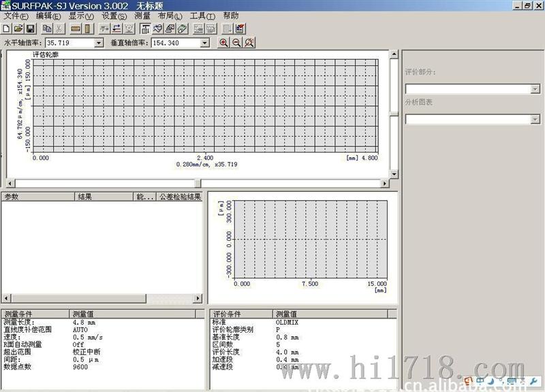Open a file with folder icon
Viewport: 545px width, 392px height.
pyautogui.click(x=18, y=29)
